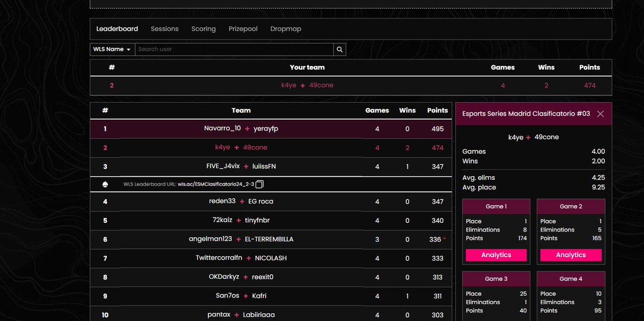Select player reden33
Viewport: 644px width, 321px height.
coord(222,201)
